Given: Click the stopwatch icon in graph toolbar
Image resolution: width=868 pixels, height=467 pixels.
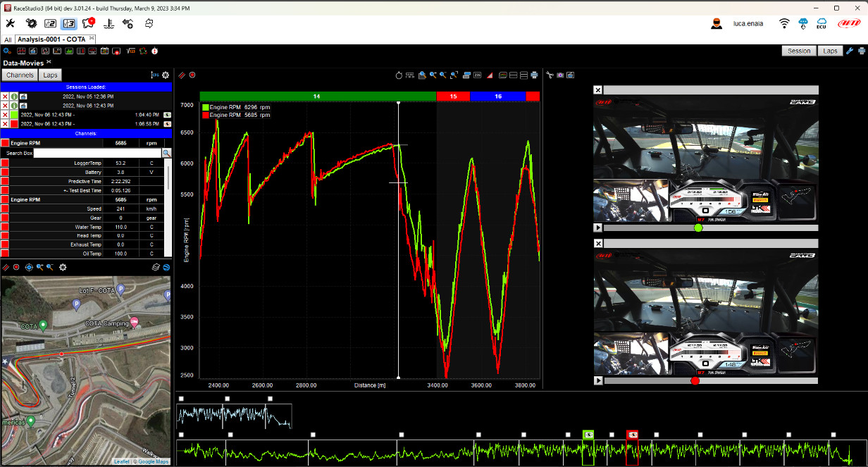Looking at the screenshot, I should [x=399, y=75].
